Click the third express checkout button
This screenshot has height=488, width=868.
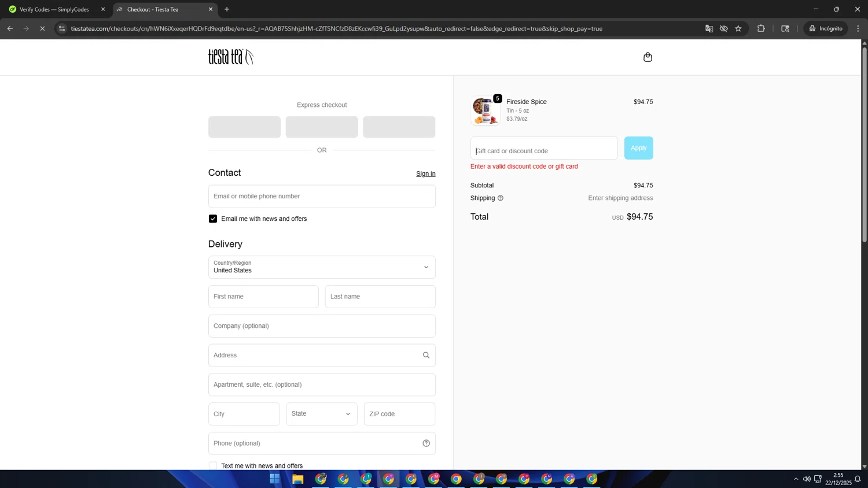coord(399,127)
